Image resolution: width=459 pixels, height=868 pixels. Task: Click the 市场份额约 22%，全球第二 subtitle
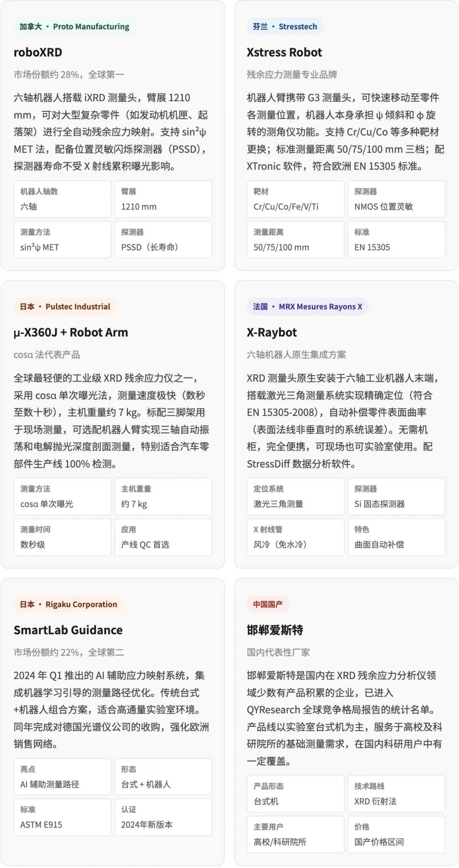pos(69,652)
